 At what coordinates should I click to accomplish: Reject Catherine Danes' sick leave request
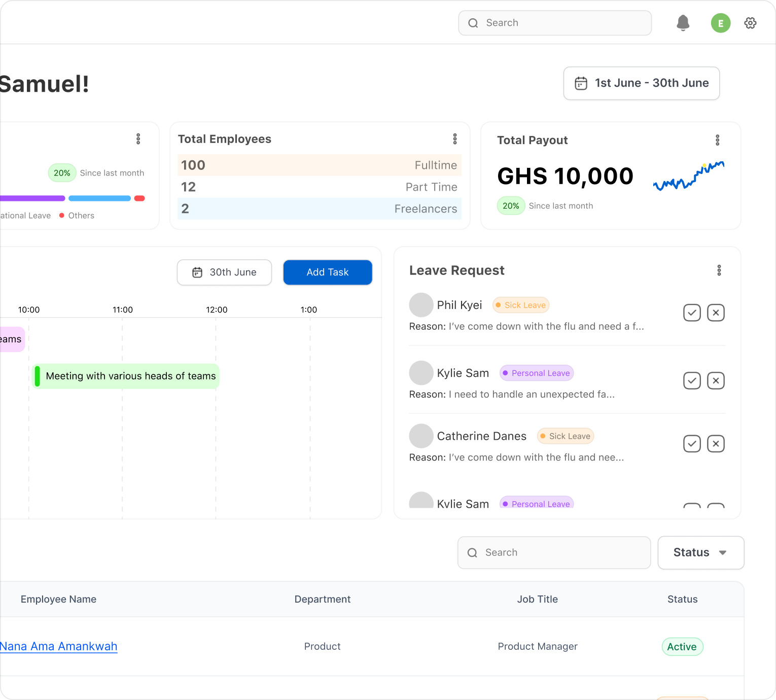716,444
